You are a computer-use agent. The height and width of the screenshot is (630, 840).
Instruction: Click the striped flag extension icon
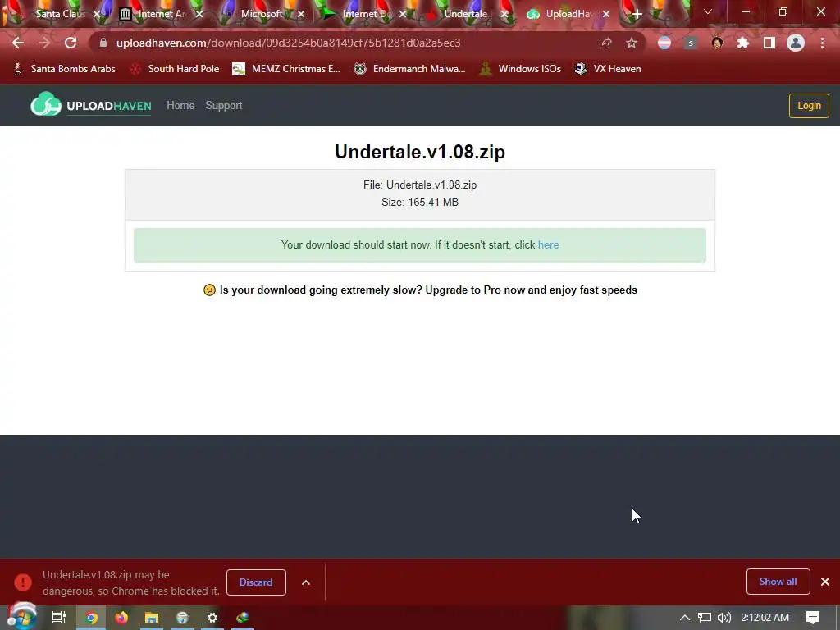pos(664,43)
